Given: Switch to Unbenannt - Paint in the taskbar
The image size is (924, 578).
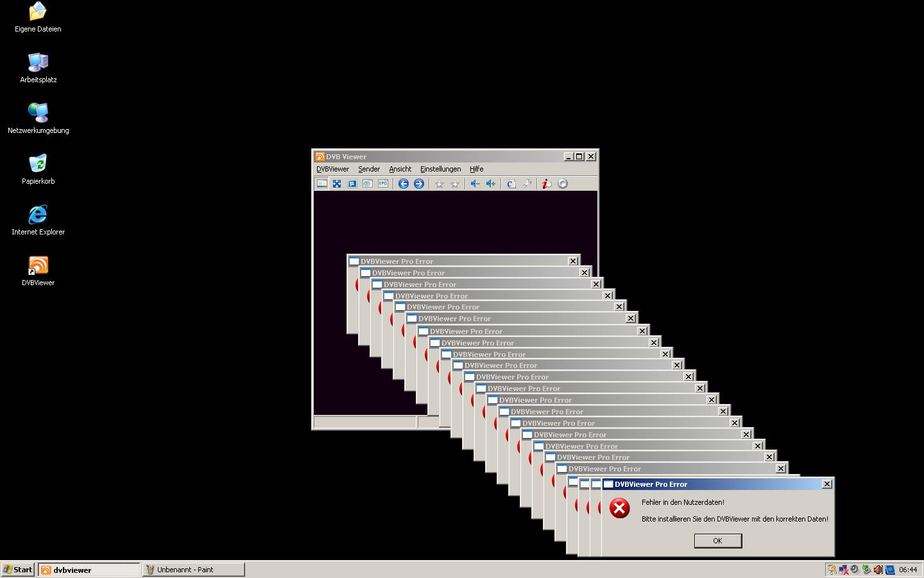Looking at the screenshot, I should click(193, 570).
